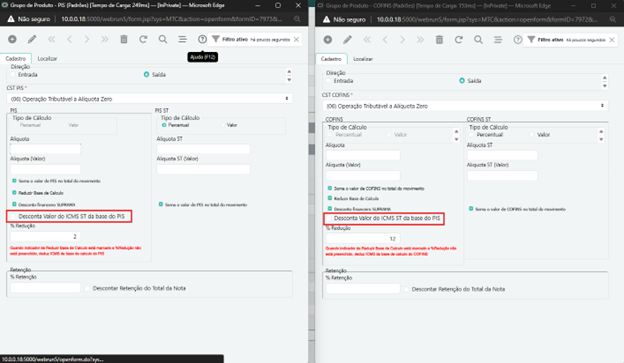Viewport: 624px width, 363px height.
Task: Click the search magnifier in COFINS window toolbar
Action: tap(478, 39)
